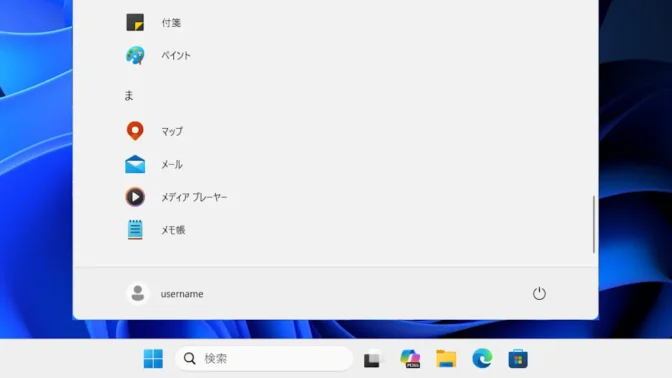
Task: Launch メディア プレーヤー play icon
Action: tap(135, 197)
